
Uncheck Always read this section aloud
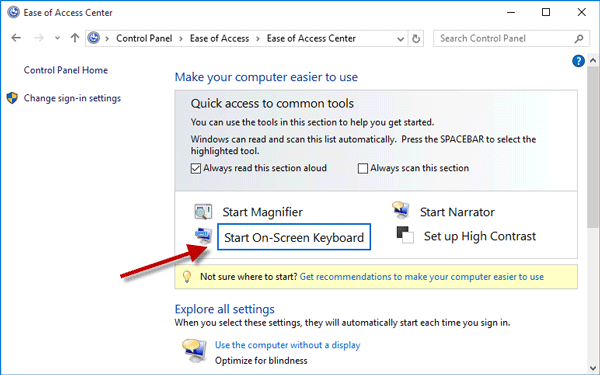click(196, 168)
